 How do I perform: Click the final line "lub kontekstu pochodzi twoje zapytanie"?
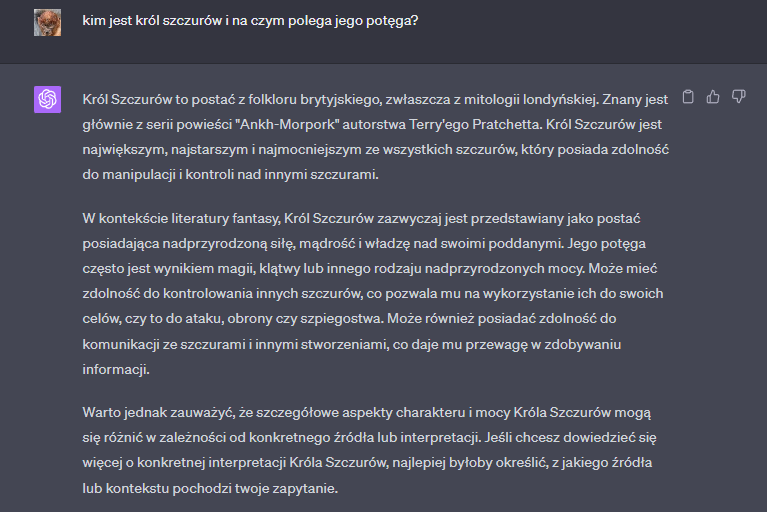[x=211, y=488]
